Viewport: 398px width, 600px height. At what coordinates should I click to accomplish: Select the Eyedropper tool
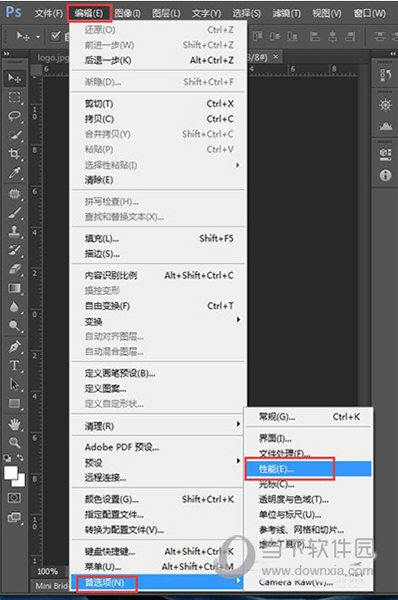[15, 173]
